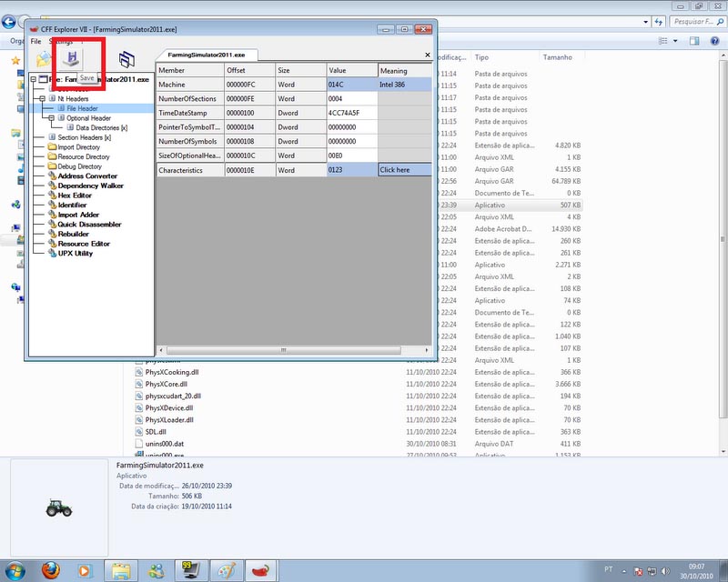Viewport: 728px width, 582px height.
Task: Select Import Directory in the tree
Action: [78, 147]
